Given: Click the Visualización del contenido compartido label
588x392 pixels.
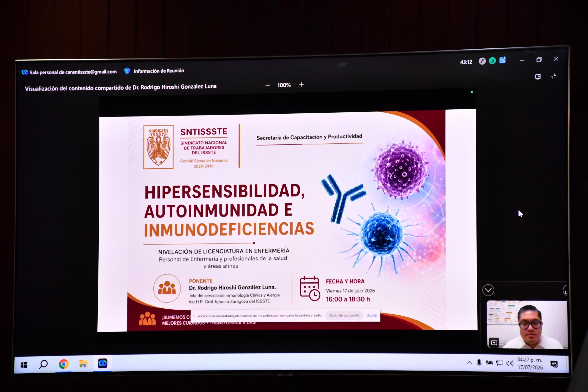Looking at the screenshot, I should pos(121,87).
